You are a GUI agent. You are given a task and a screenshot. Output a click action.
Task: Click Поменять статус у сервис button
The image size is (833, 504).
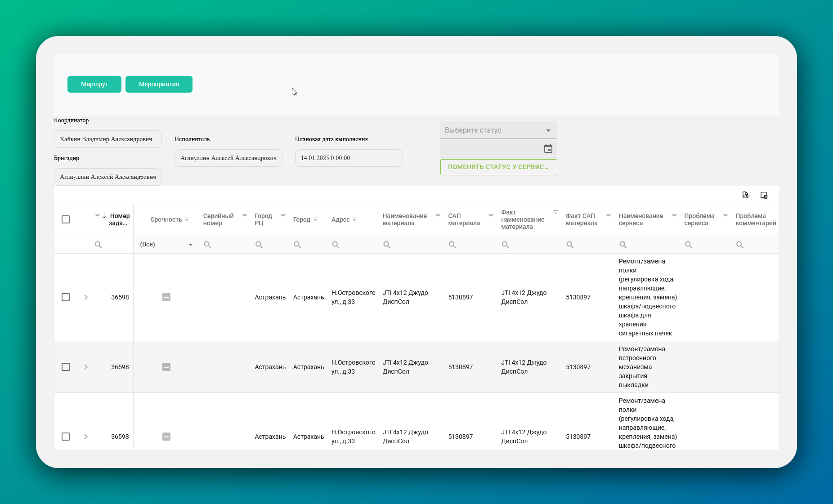pyautogui.click(x=498, y=167)
